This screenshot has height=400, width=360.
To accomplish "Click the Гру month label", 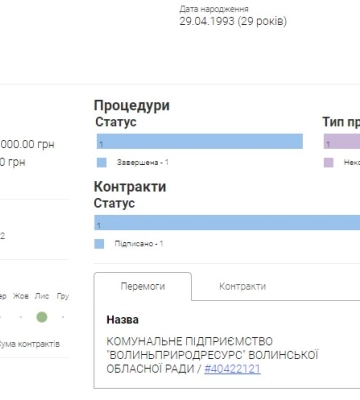I will 63,296.
